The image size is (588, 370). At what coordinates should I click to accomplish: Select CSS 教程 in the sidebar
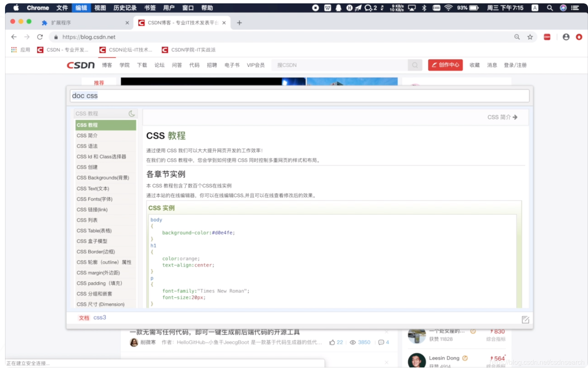106,125
